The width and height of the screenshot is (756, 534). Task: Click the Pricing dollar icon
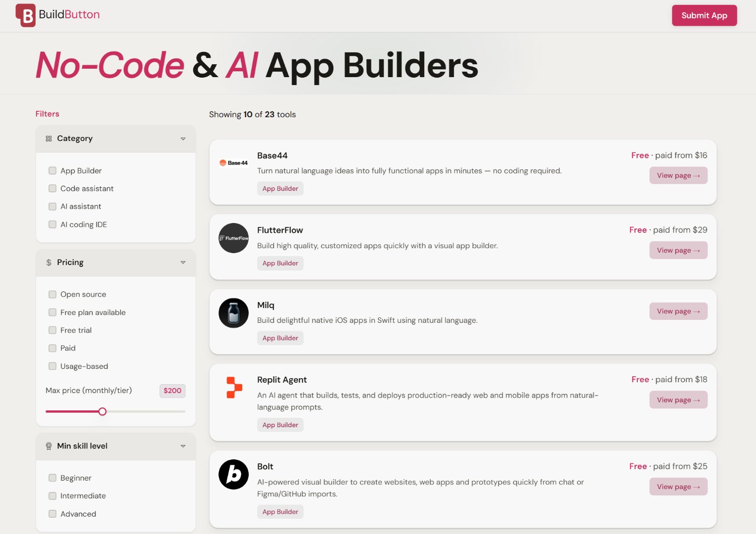pyautogui.click(x=48, y=263)
